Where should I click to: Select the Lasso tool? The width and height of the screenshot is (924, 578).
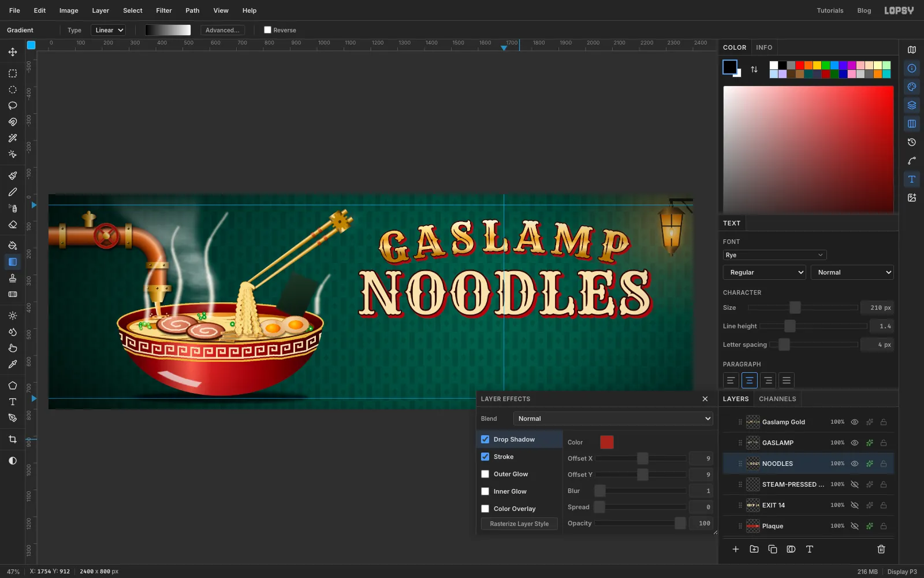click(x=13, y=106)
